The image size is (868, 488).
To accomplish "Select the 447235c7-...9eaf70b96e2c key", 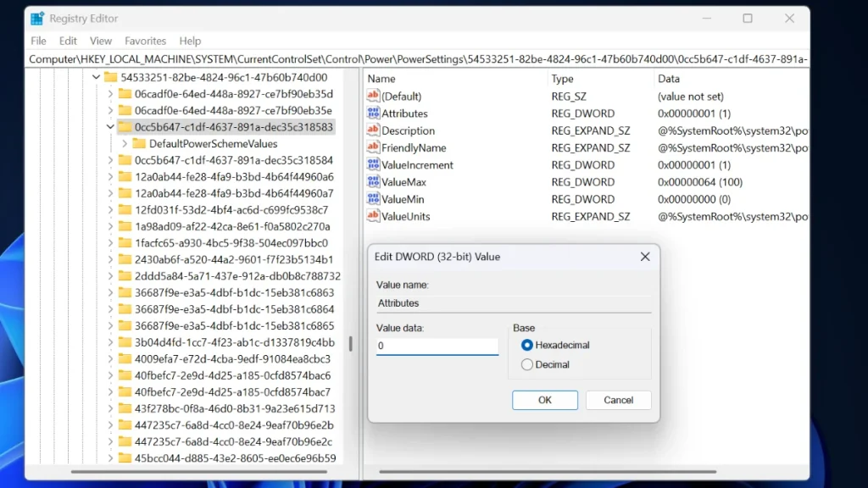I will point(234,441).
